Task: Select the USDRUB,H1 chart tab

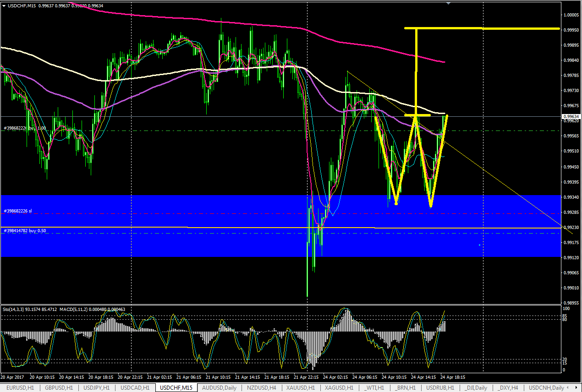Action: (x=441, y=388)
